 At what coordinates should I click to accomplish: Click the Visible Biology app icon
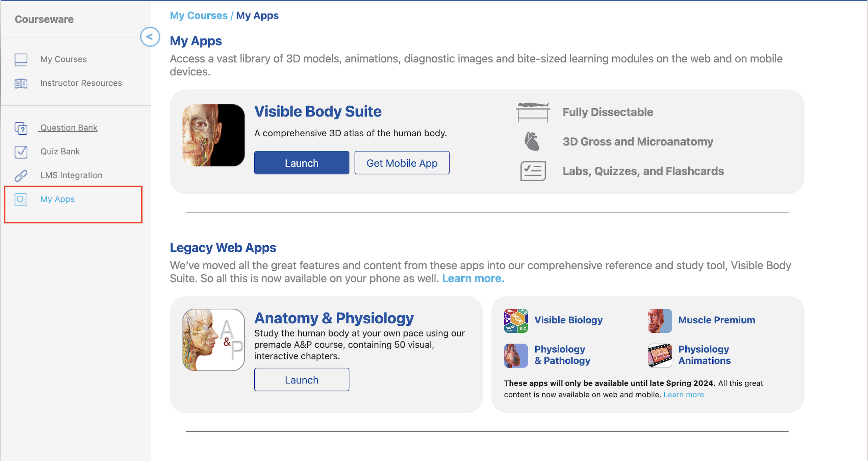(x=515, y=320)
